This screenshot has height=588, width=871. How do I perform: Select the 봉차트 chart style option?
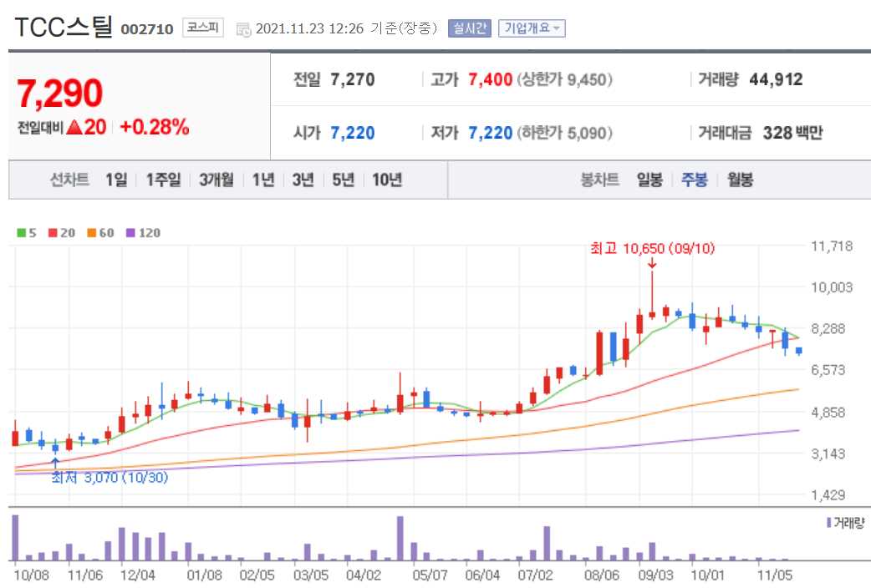600,179
